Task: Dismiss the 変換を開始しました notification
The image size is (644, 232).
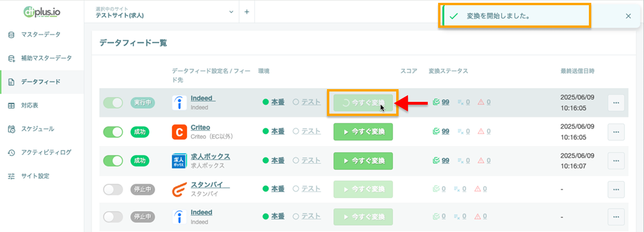Action: point(628,16)
